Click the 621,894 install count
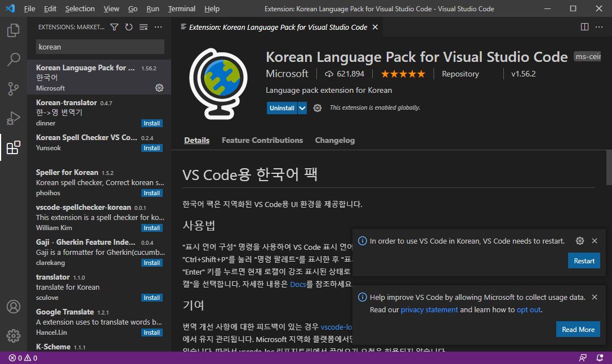Viewport: 612px width, 364px height. (x=345, y=74)
